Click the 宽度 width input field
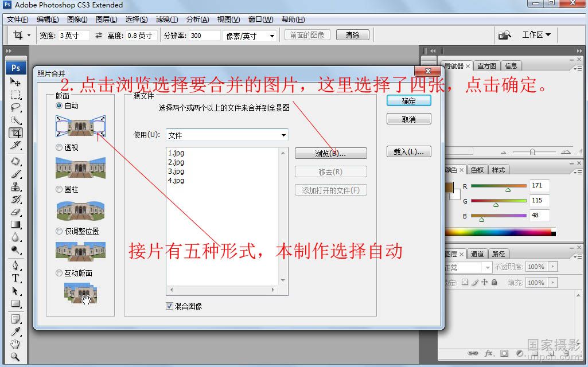 point(74,36)
